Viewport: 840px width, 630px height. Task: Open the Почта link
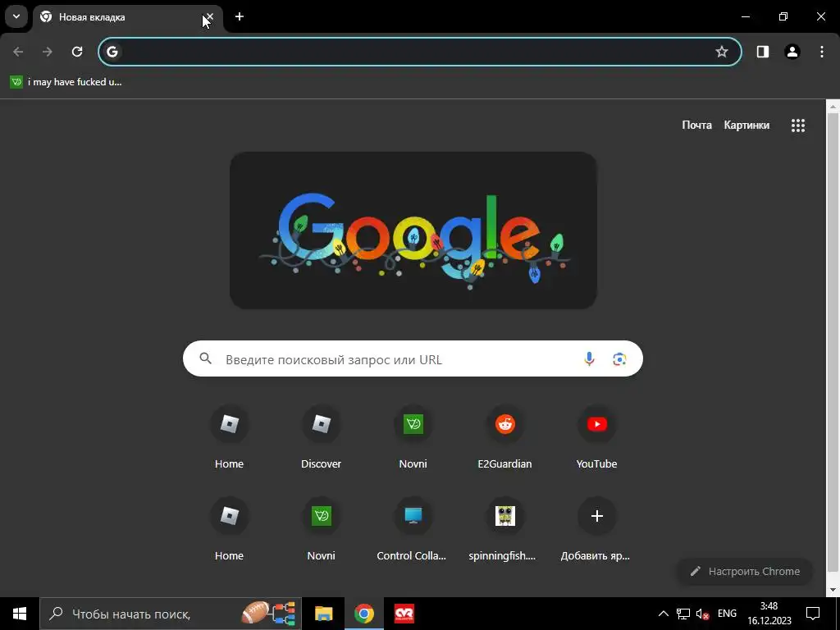tap(696, 125)
